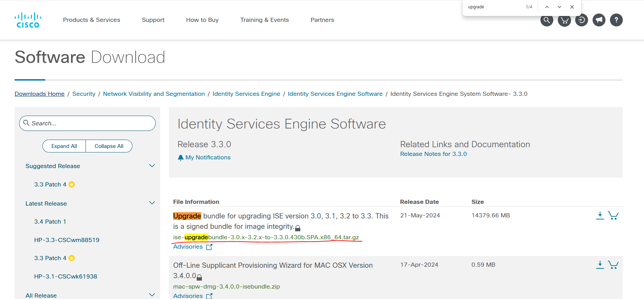Click the ise-upgradebundle tar.gz filename

pos(266,237)
